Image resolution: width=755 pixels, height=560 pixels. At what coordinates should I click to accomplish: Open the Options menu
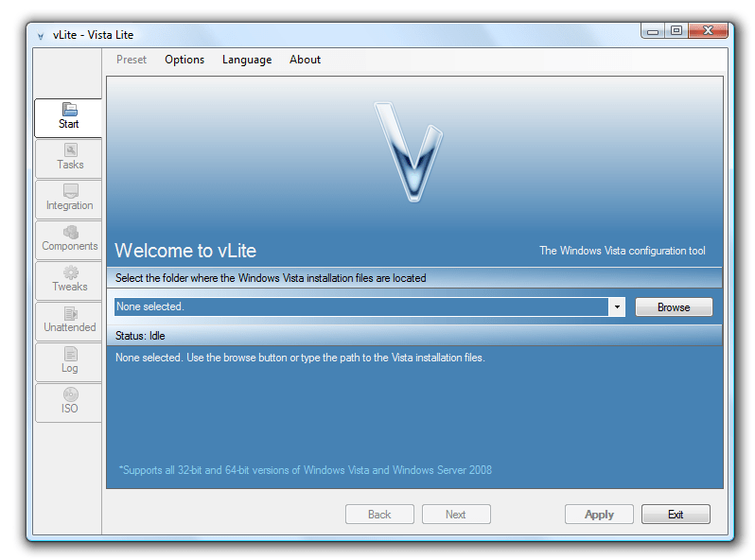(184, 60)
